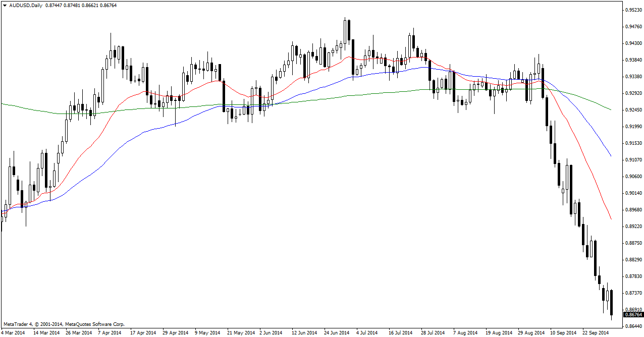The image size is (644, 337).
Task: Select the 0.90140 price scale label
Action: pos(633,193)
